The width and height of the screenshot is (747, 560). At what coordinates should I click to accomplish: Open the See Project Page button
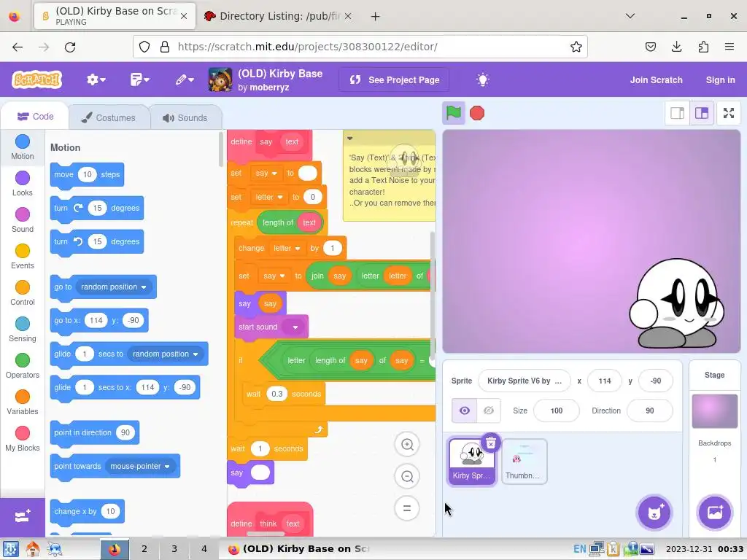pyautogui.click(x=394, y=80)
